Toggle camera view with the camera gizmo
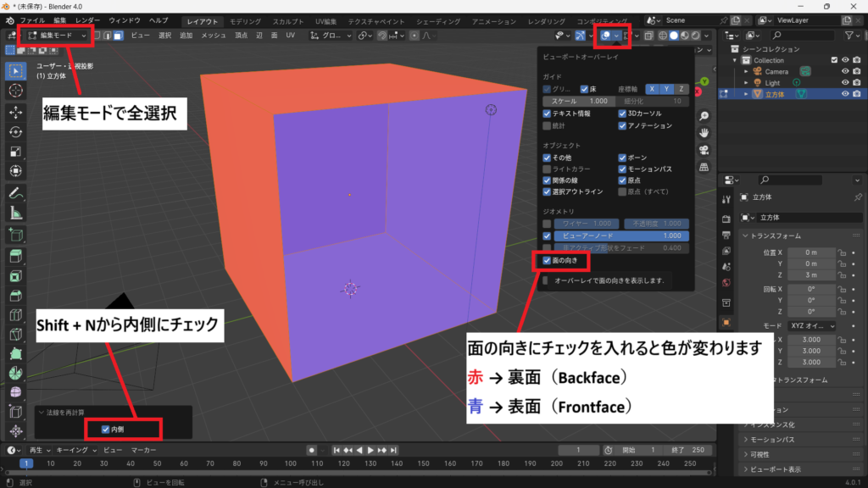This screenshot has width=868, height=488. [704, 150]
